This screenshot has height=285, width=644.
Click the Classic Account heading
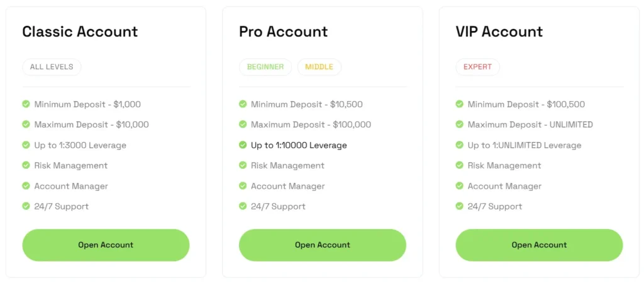[x=80, y=31]
